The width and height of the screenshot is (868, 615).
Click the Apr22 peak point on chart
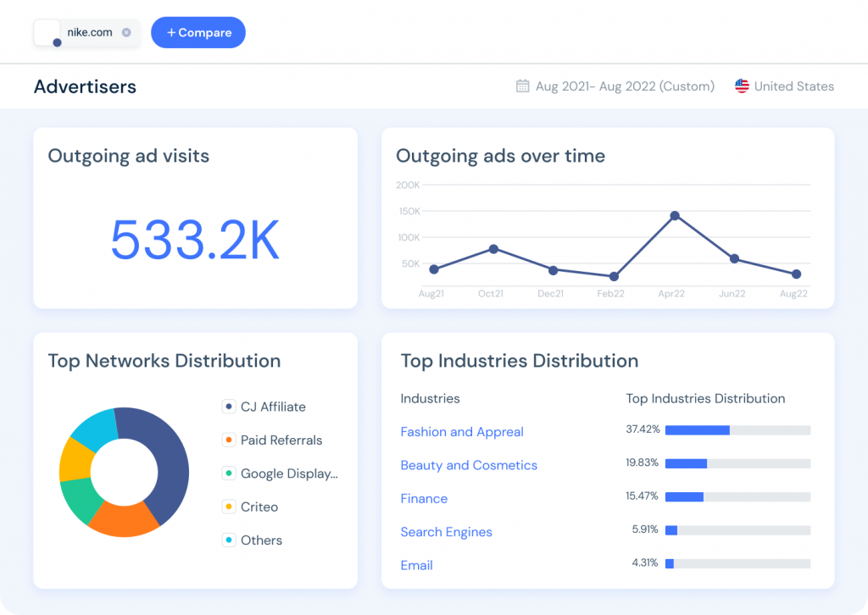pyautogui.click(x=675, y=215)
